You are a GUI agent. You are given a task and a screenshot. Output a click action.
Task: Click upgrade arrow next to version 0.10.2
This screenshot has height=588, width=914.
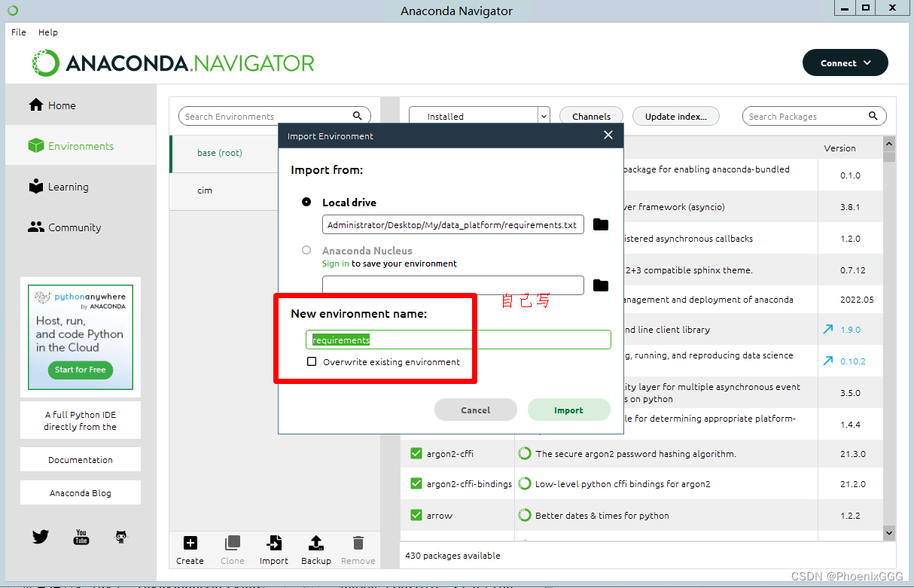click(x=828, y=361)
